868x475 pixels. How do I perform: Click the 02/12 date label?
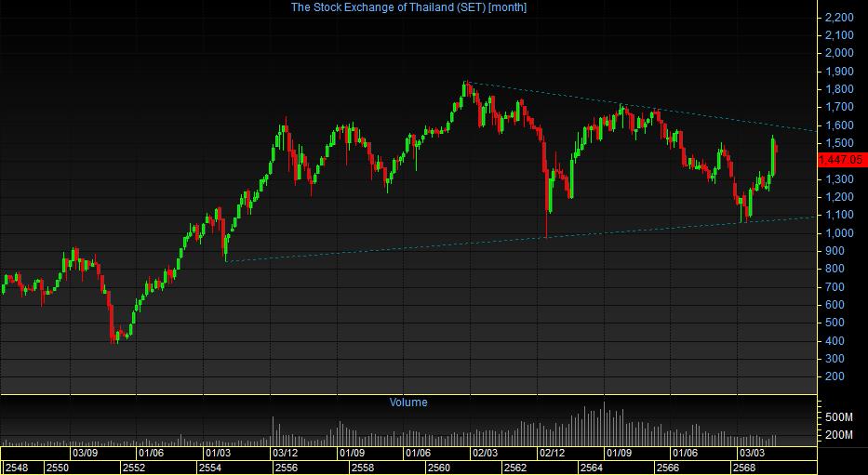point(552,453)
